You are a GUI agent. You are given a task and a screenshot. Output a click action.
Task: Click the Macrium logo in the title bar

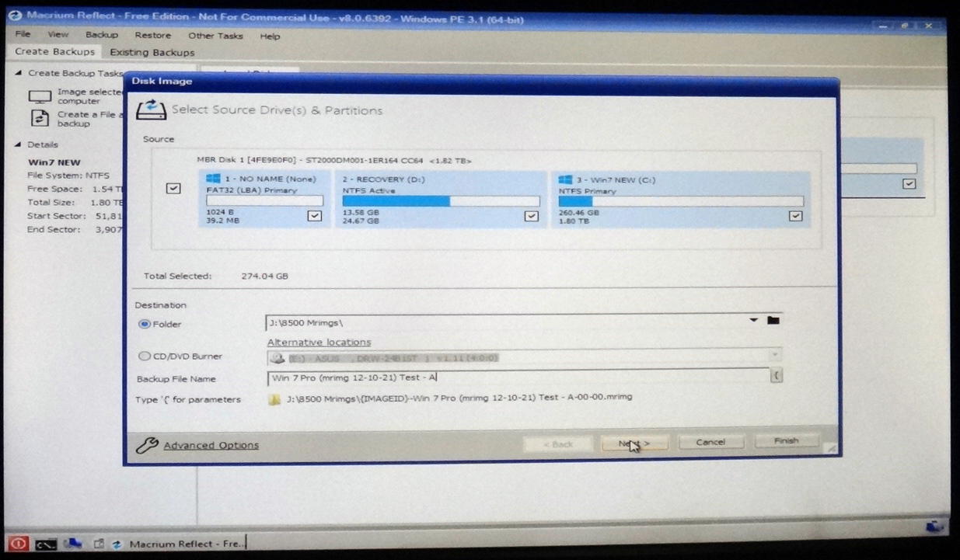[16, 16]
